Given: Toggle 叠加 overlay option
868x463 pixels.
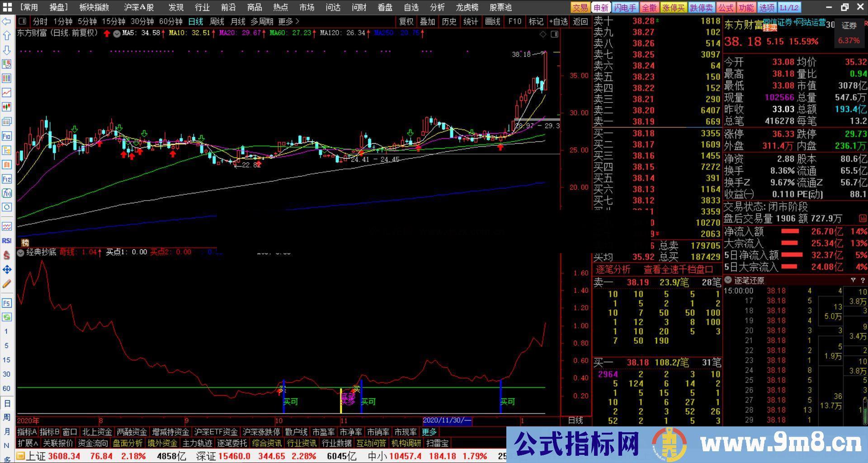Looking at the screenshot, I should [427, 21].
